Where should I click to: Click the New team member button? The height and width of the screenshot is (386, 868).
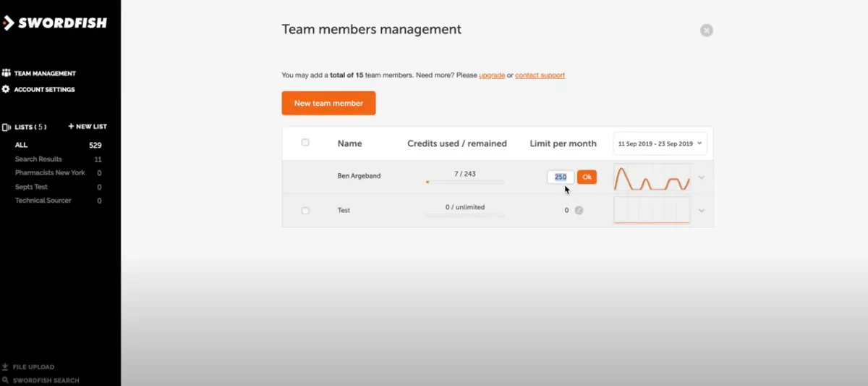[x=328, y=103]
